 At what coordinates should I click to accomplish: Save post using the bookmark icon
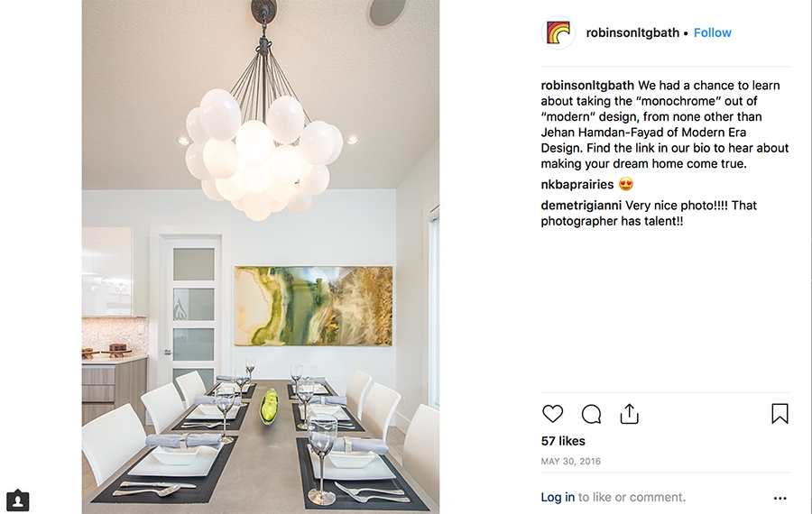(x=780, y=414)
